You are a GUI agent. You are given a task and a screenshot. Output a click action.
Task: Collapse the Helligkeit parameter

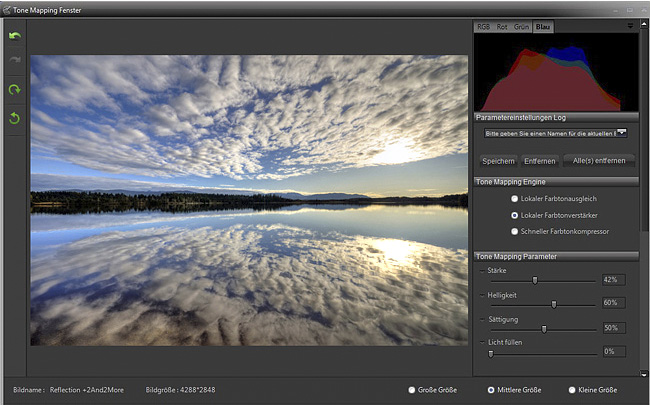[x=482, y=295]
